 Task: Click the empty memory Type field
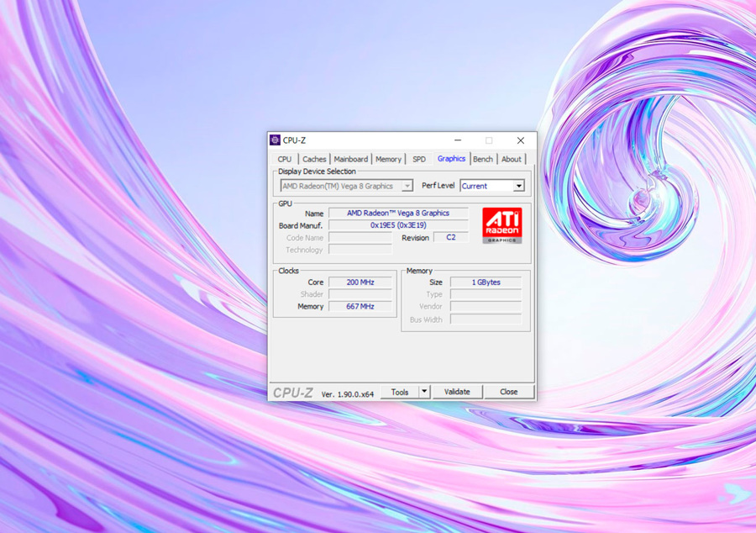point(486,294)
